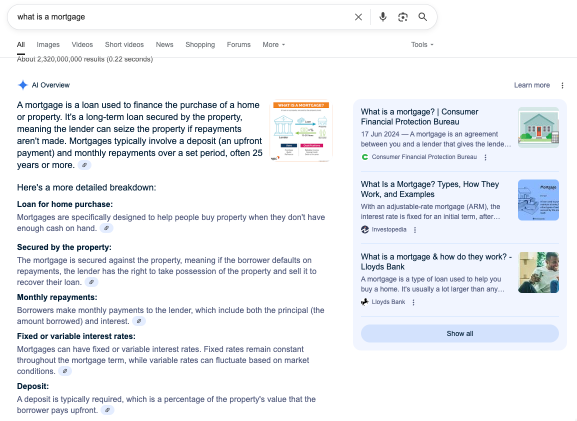
Task: Click the Show all sources button
Action: click(x=460, y=333)
